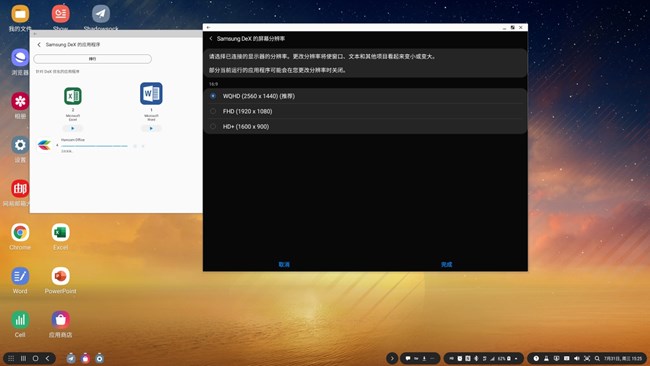Open the search magnifier in the taskbar
The height and width of the screenshot is (366, 650).
pyautogui.click(x=597, y=359)
